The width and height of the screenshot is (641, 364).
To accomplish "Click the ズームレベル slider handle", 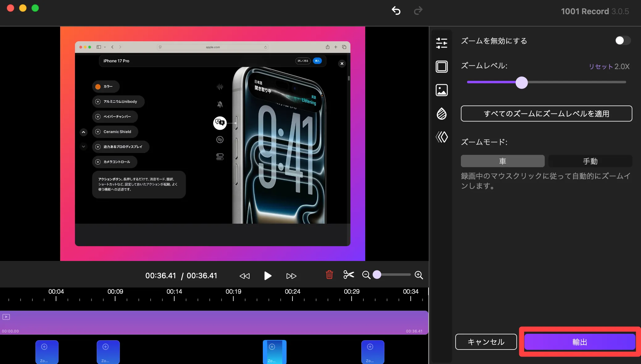I will tap(522, 82).
